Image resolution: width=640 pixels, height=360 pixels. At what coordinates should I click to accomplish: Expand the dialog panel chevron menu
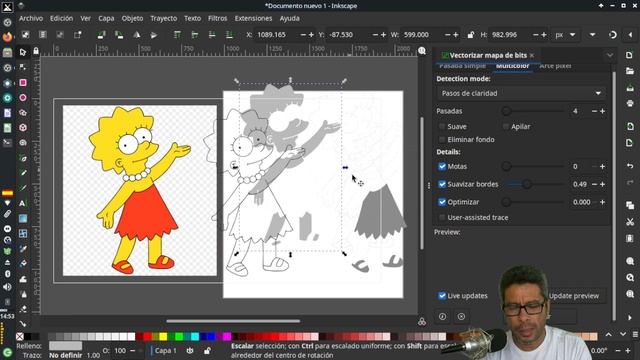(x=610, y=55)
